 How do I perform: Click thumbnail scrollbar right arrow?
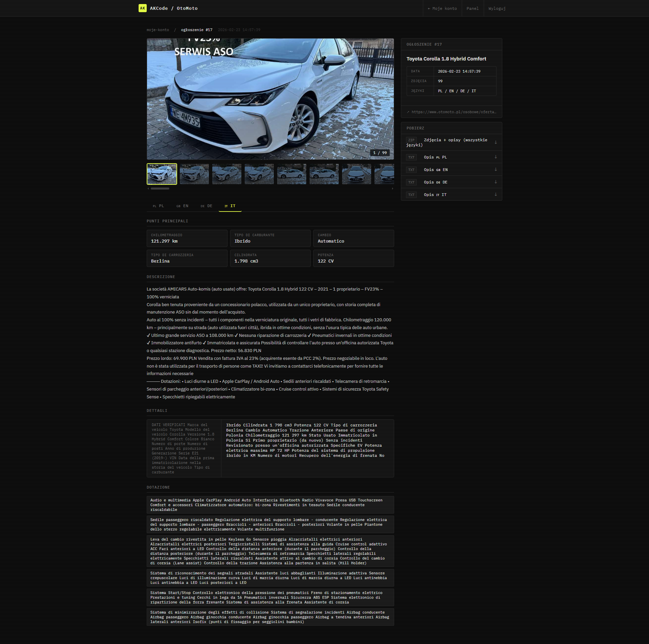[x=392, y=189]
